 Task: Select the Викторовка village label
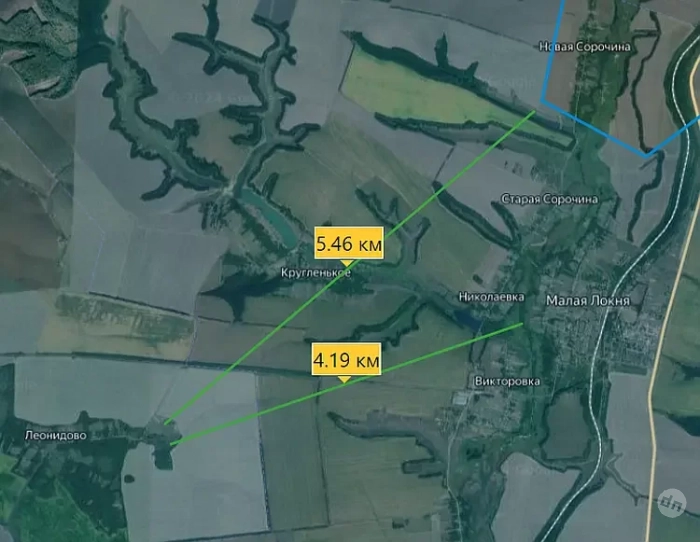(x=507, y=381)
